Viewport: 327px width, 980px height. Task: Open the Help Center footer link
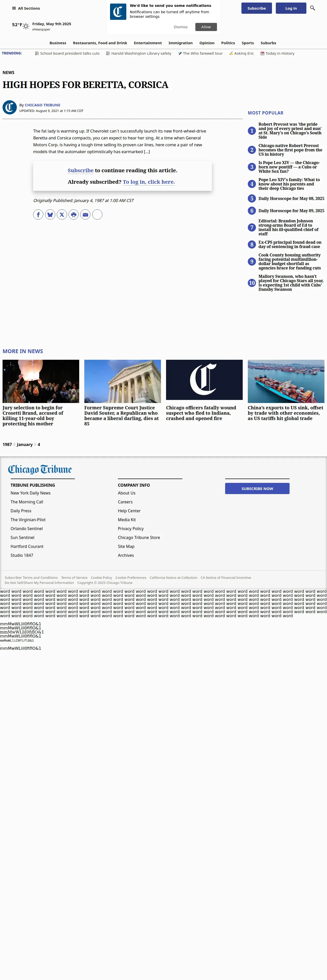tap(129, 511)
